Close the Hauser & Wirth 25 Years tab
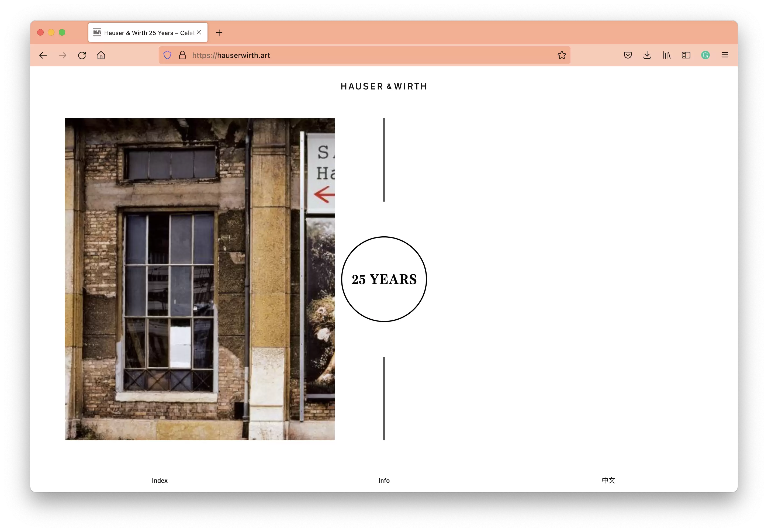This screenshot has height=532, width=768. [x=199, y=32]
